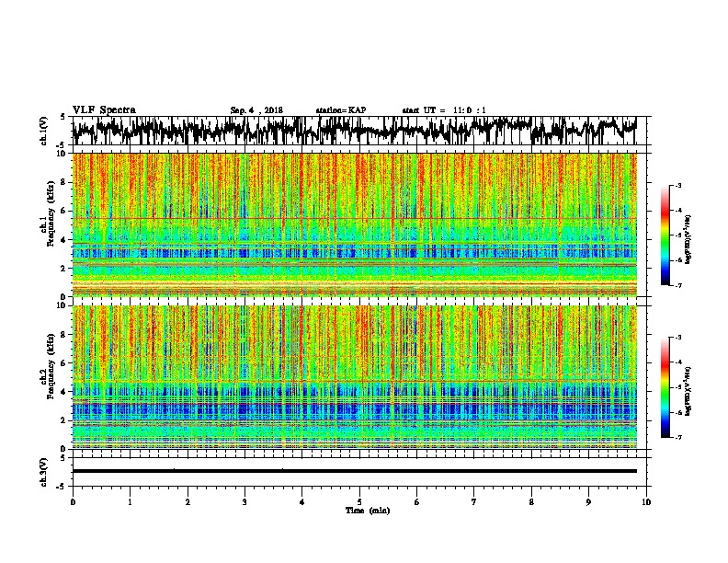
Task: Click the ch.1 spectrogram panel
Action: point(355,224)
